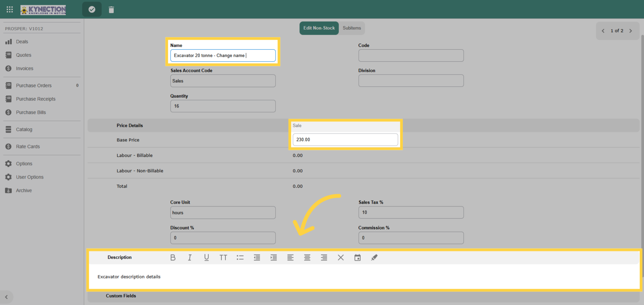Select the highlighter marker tool
This screenshot has width=644, height=305.
[x=374, y=258]
